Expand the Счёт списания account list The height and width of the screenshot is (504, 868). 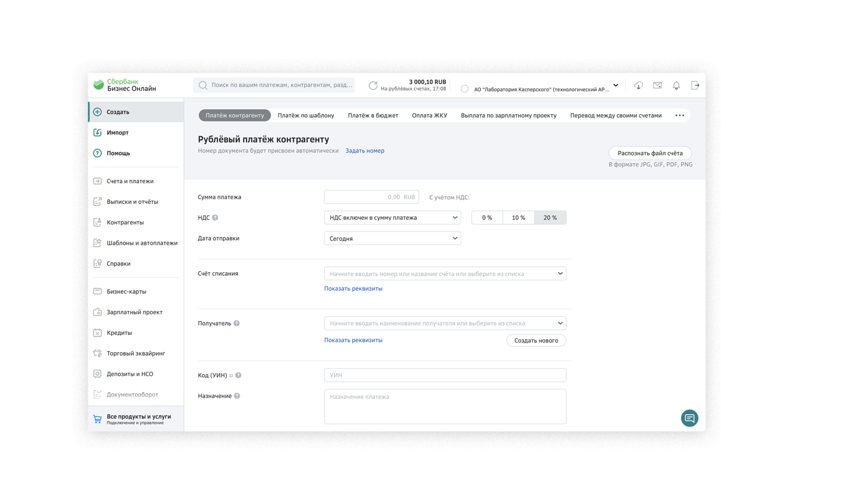click(445, 273)
